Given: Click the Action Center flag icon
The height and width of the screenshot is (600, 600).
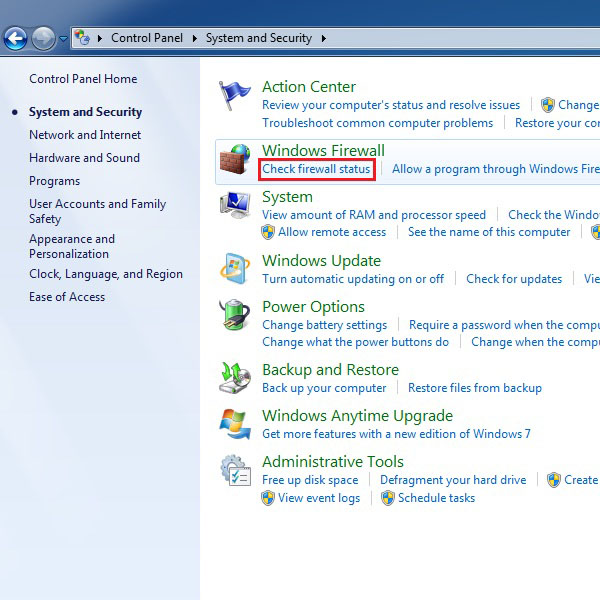Looking at the screenshot, I should click(x=234, y=96).
